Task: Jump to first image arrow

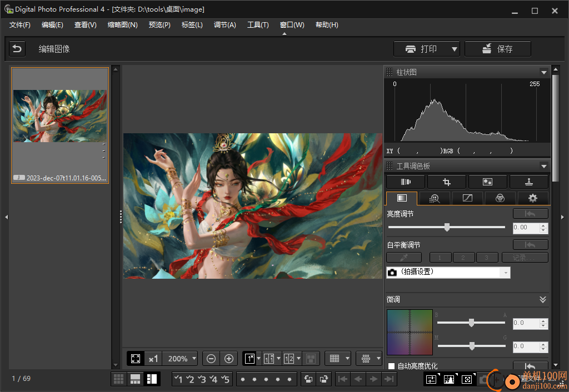Action: point(342,379)
